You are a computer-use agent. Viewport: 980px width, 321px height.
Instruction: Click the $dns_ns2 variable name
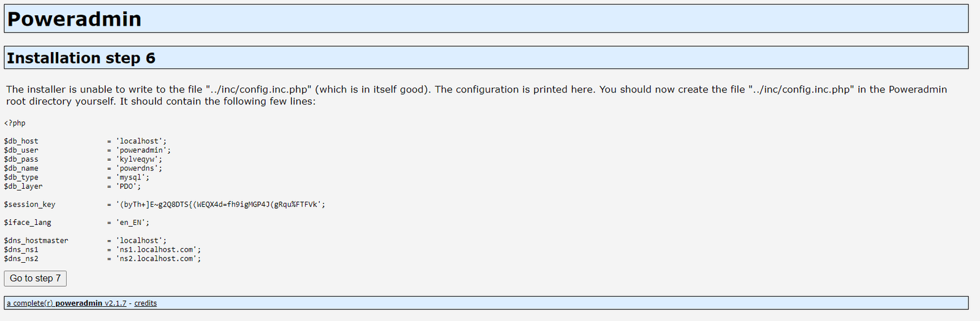21,259
